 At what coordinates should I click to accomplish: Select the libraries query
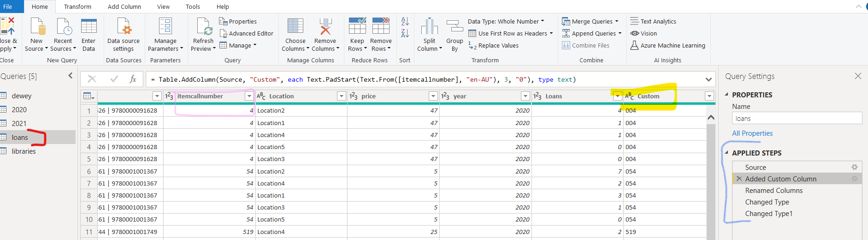(x=24, y=151)
